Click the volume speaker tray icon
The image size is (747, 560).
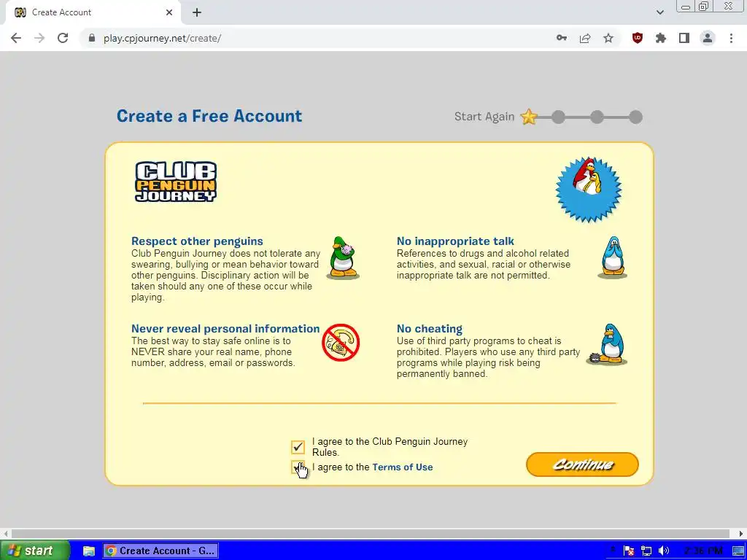pyautogui.click(x=664, y=551)
